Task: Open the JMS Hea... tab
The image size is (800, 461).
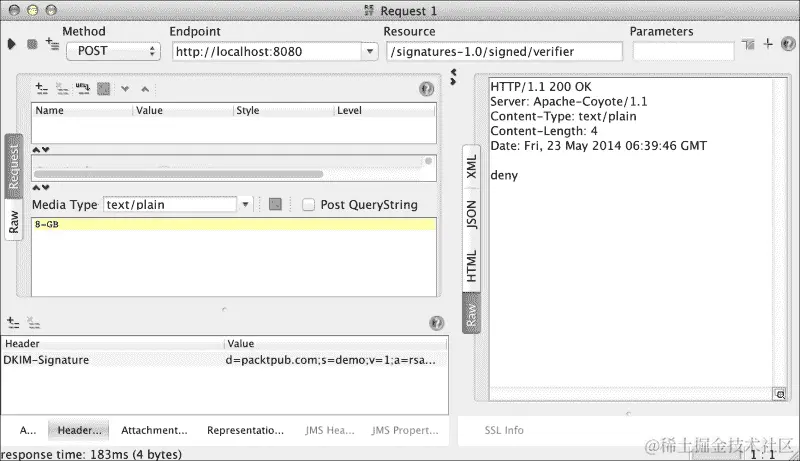Action: click(330, 430)
